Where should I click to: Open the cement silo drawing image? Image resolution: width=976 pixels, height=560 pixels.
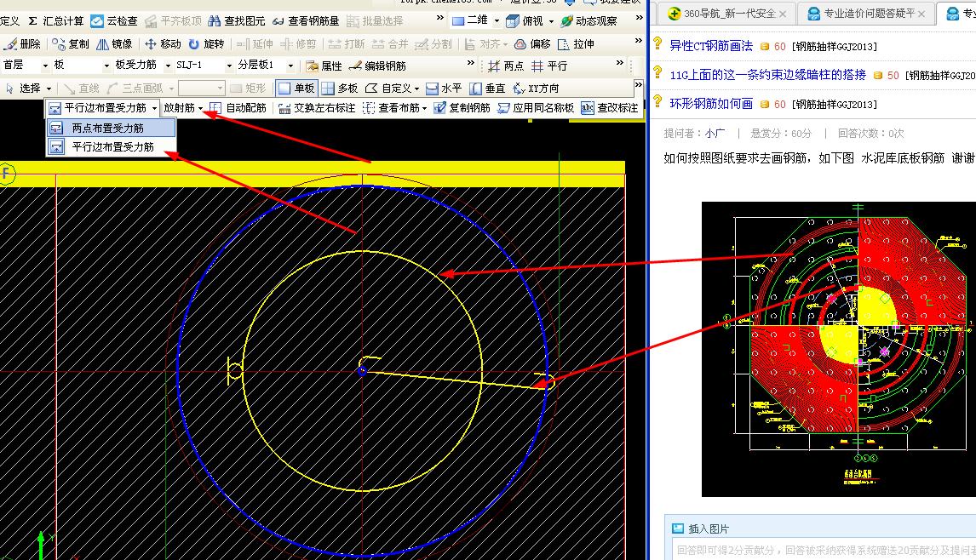838,349
